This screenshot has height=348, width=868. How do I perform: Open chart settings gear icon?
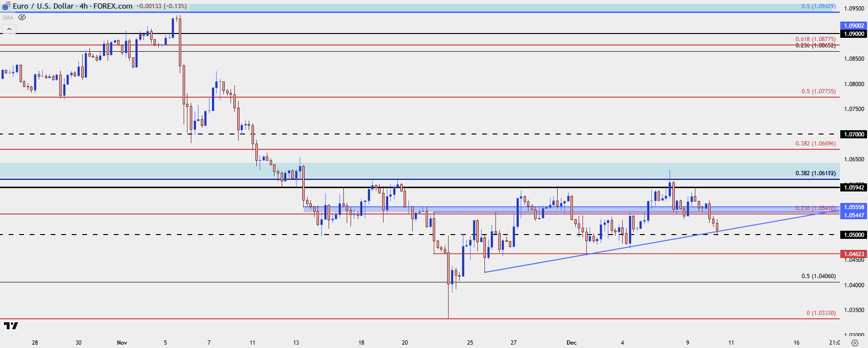click(855, 342)
